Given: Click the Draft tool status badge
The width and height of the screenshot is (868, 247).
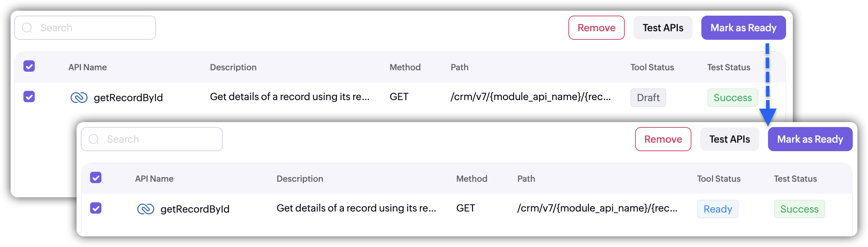Looking at the screenshot, I should click(x=648, y=98).
